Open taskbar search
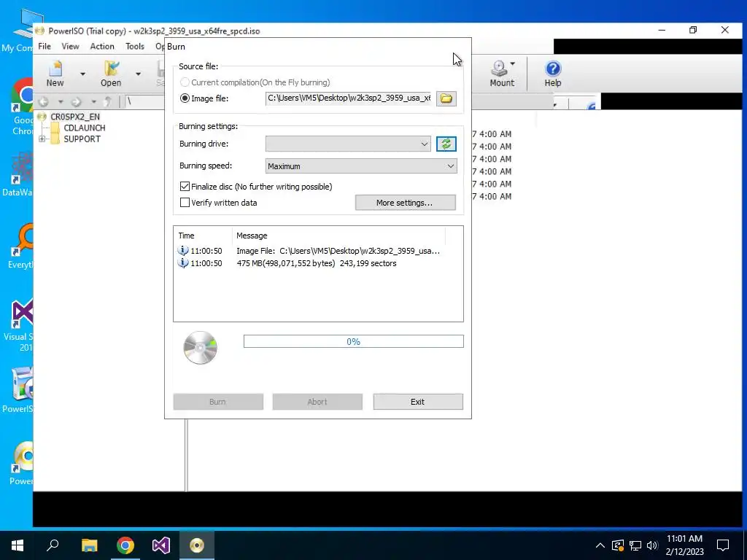The height and width of the screenshot is (560, 747). click(x=53, y=545)
